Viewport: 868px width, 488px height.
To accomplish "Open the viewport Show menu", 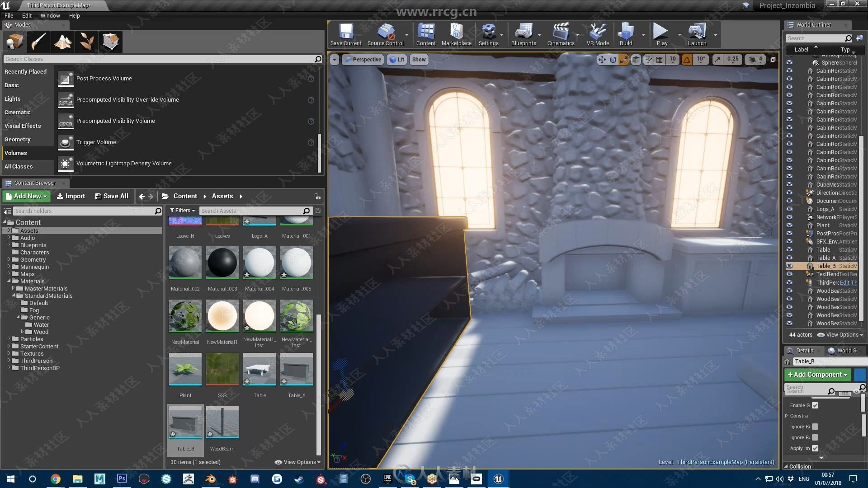I will (419, 60).
